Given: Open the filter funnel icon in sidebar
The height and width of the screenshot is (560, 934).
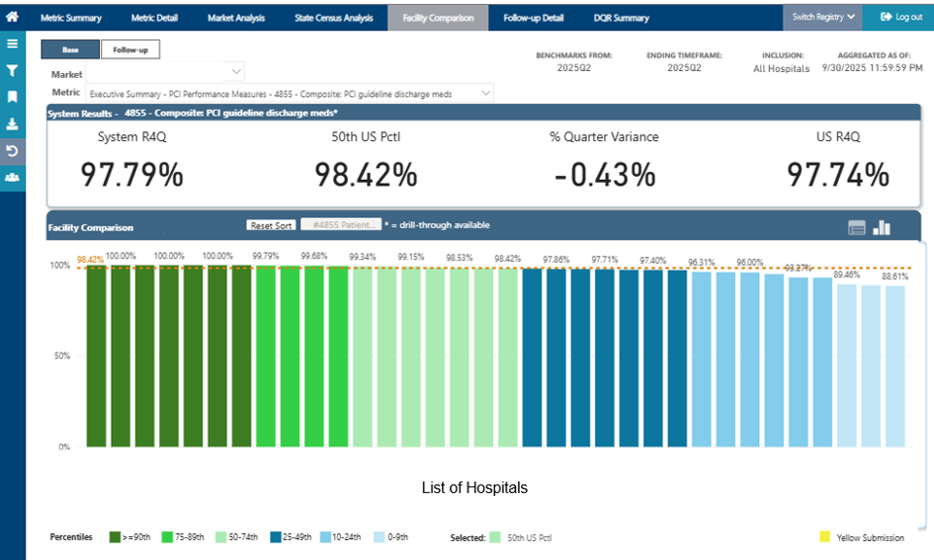Looking at the screenshot, I should (x=12, y=71).
